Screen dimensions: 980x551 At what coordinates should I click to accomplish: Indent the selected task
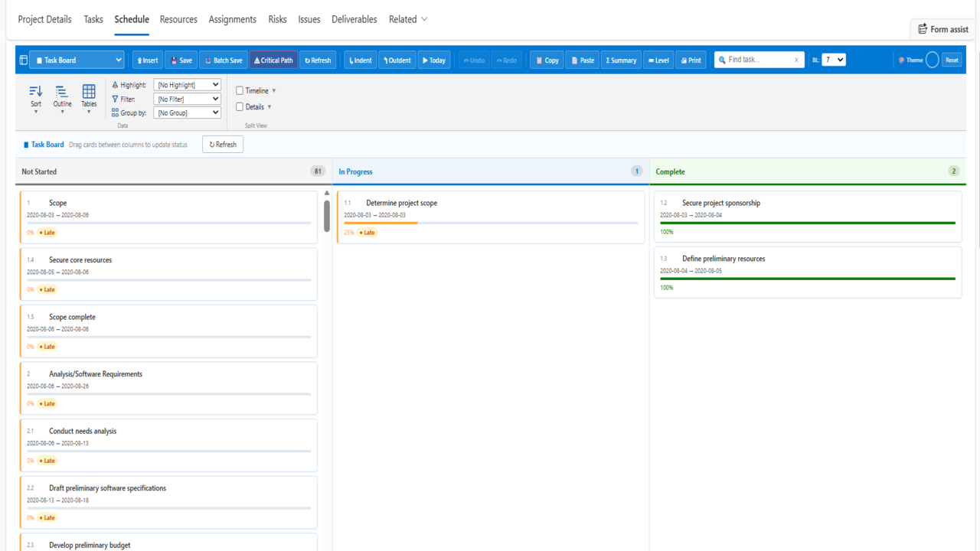click(x=361, y=60)
